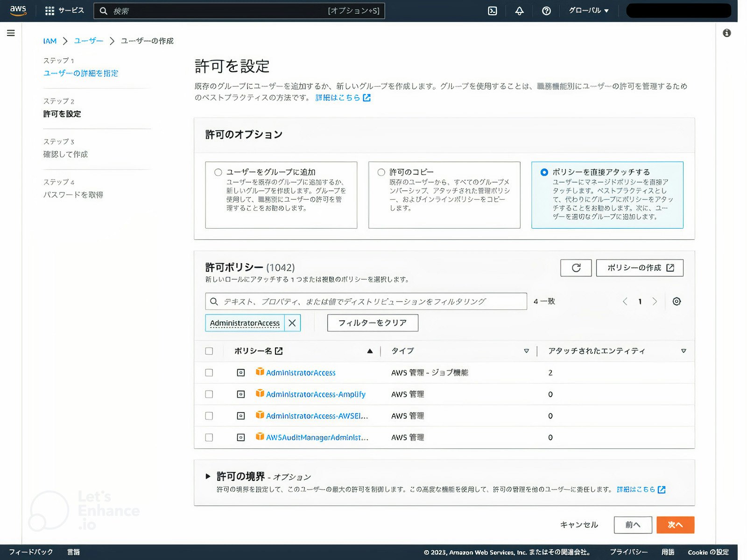Click the external link icon beside ポリシー名
The height and width of the screenshot is (560, 747).
279,351
